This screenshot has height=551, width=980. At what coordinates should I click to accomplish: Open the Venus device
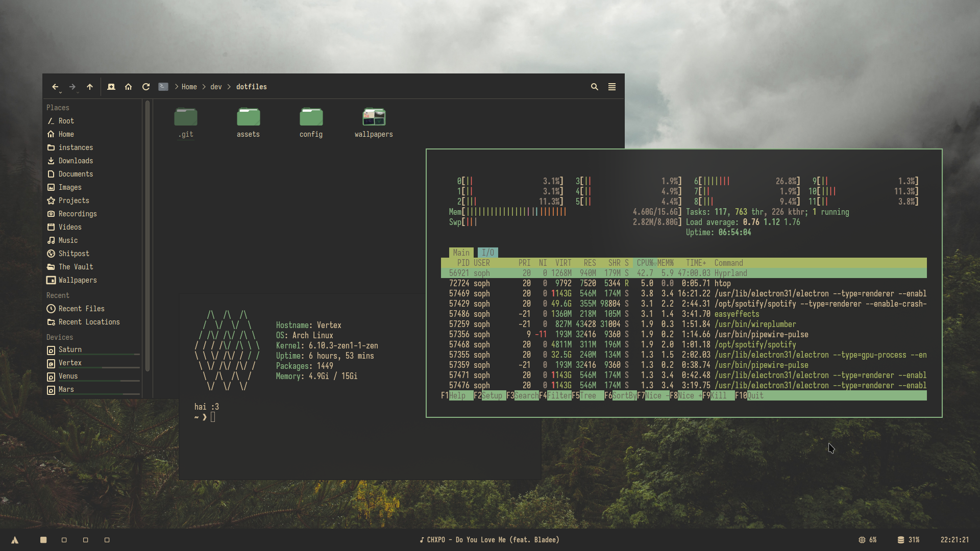click(x=92, y=377)
